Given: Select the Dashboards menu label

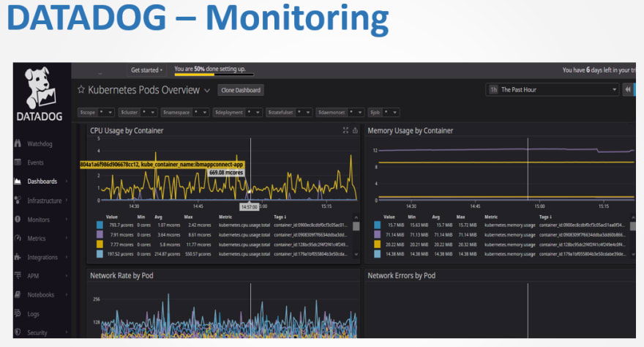Looking at the screenshot, I should 42,181.
